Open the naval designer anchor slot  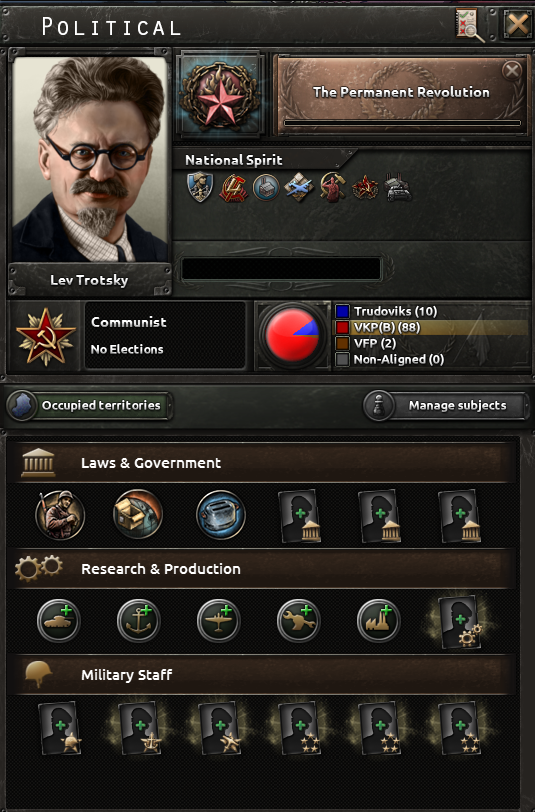click(138, 620)
